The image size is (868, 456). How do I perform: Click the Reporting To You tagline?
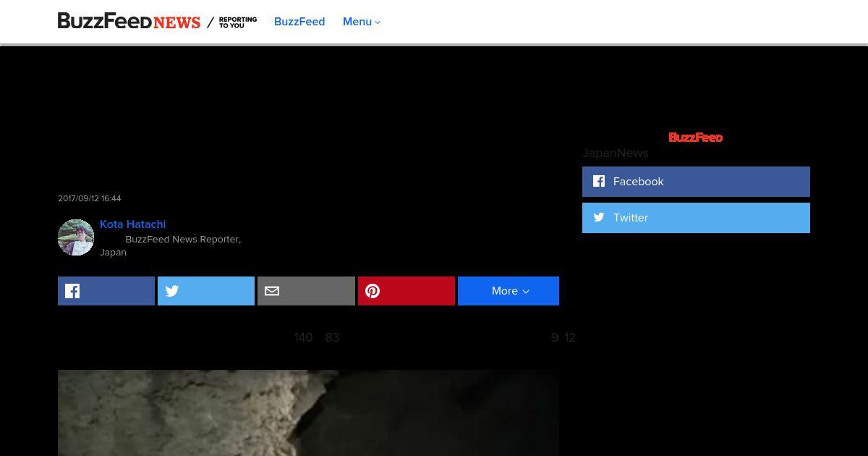(x=238, y=22)
